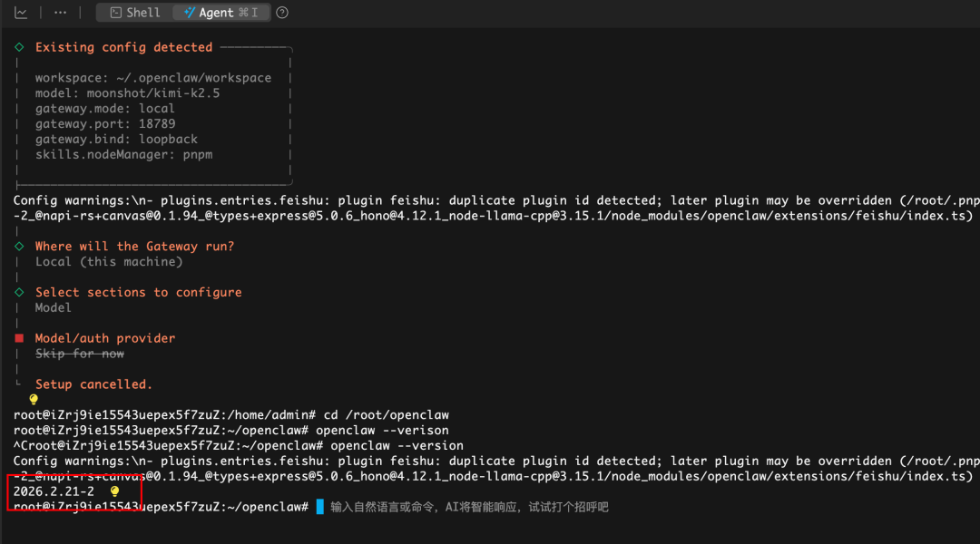Click the lightbulb icon above the first root prompt
The height and width of the screenshot is (544, 980).
32,399
